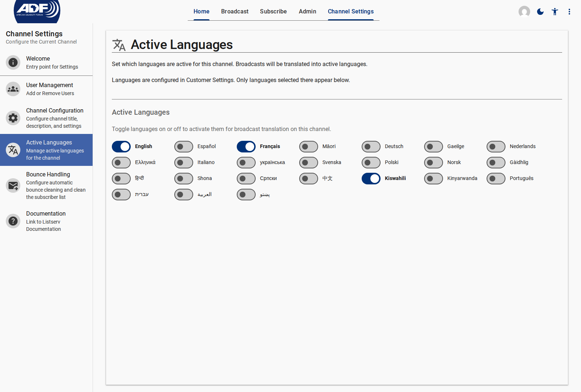Image resolution: width=581 pixels, height=392 pixels.
Task: Switch on the 中文 toggle
Action: 309,179
